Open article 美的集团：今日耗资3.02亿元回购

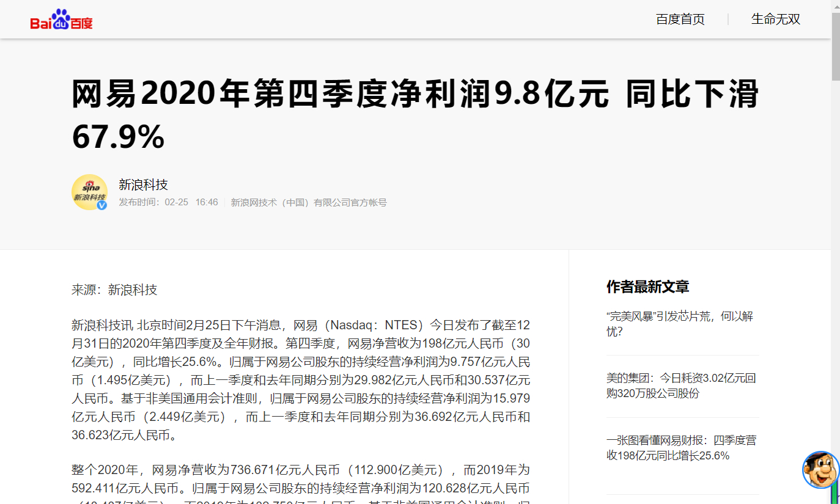point(682,385)
